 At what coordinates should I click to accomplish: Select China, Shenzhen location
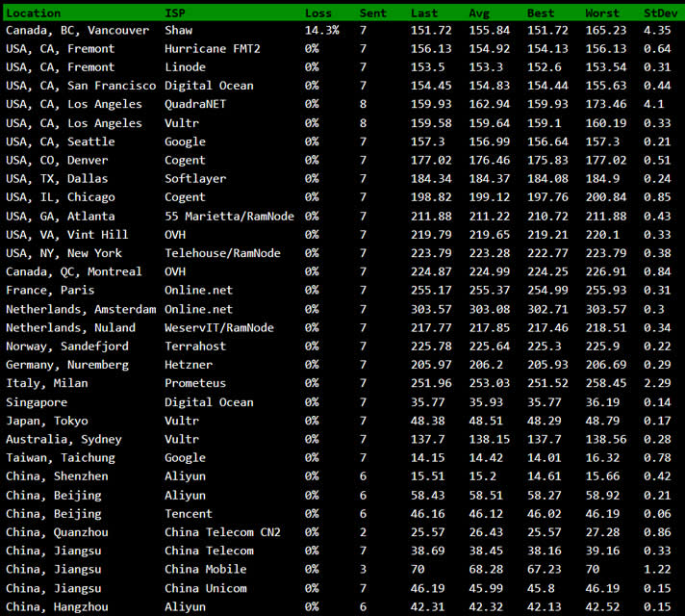pyautogui.click(x=57, y=476)
